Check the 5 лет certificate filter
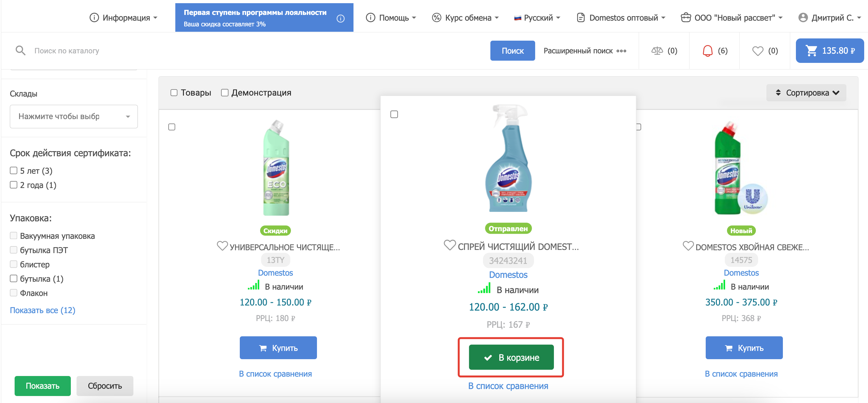Viewport: 868px width, 403px height. [13, 171]
